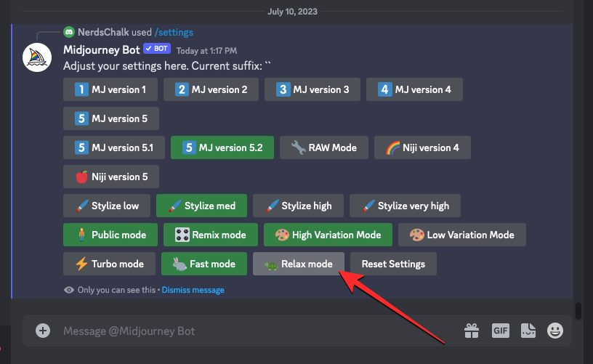Click the verified BOT badge

pos(157,49)
